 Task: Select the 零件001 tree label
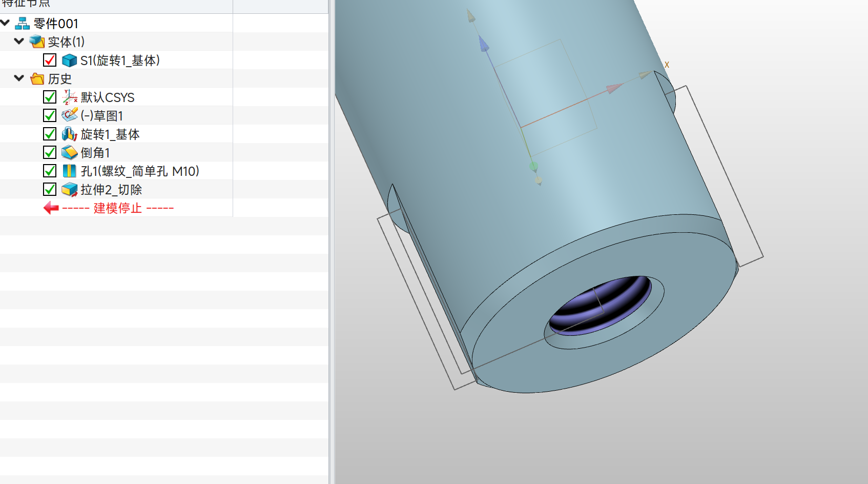coord(56,24)
